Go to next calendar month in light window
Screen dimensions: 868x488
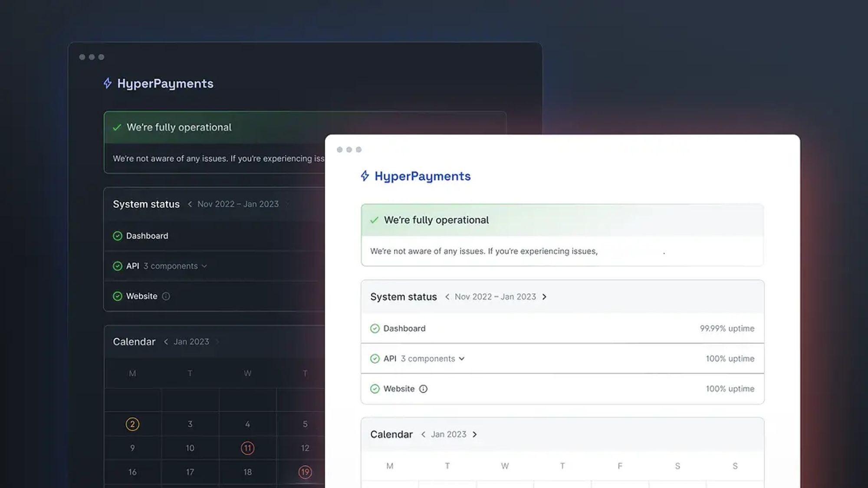[475, 434]
